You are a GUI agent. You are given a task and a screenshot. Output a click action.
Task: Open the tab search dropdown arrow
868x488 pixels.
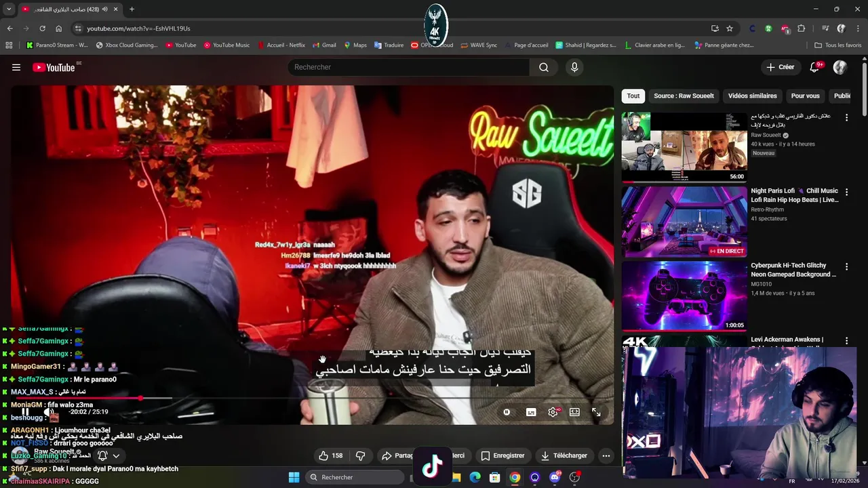click(x=9, y=9)
